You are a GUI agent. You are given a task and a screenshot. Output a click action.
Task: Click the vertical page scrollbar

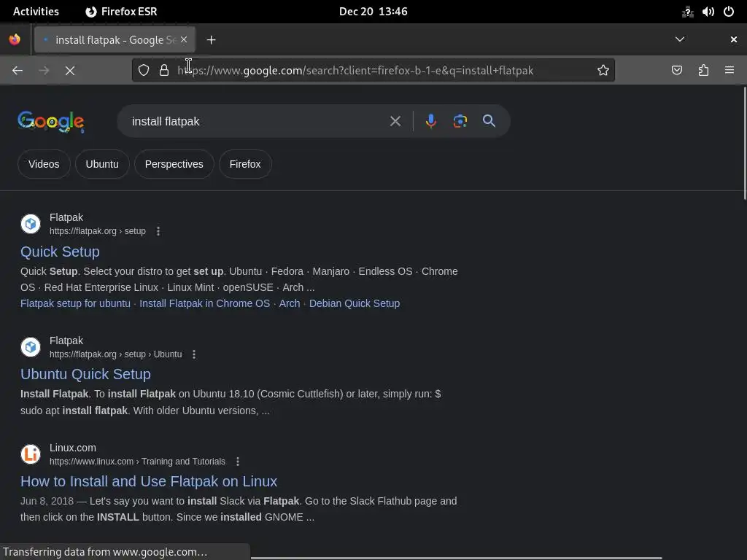click(x=745, y=143)
